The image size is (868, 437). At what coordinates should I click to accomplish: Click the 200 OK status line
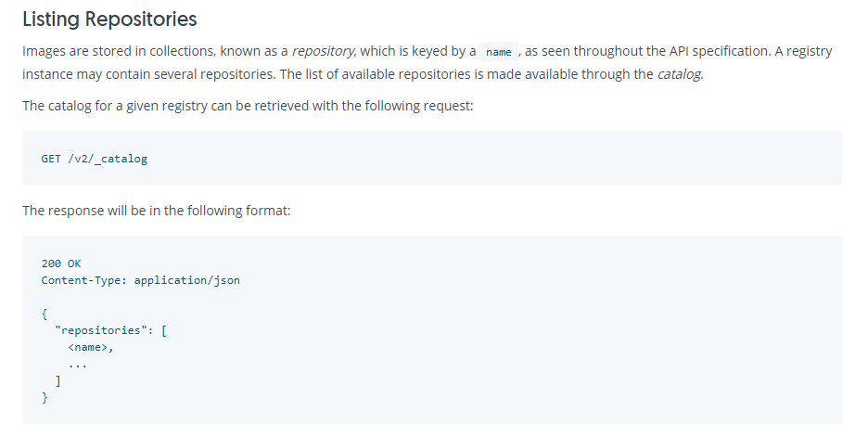pos(61,263)
